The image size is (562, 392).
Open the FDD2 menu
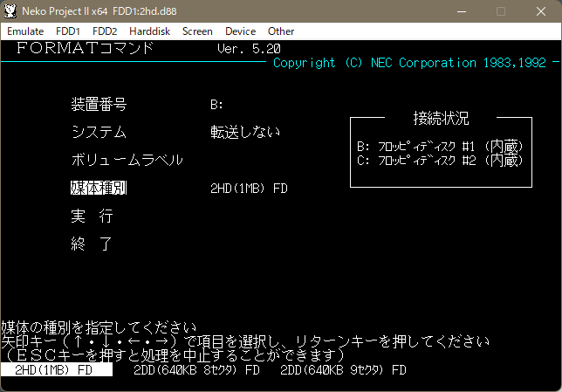pyautogui.click(x=105, y=31)
